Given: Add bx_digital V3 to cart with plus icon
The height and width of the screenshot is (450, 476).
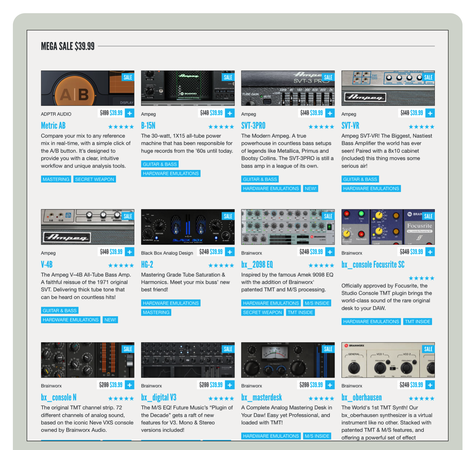Looking at the screenshot, I should (230, 385).
